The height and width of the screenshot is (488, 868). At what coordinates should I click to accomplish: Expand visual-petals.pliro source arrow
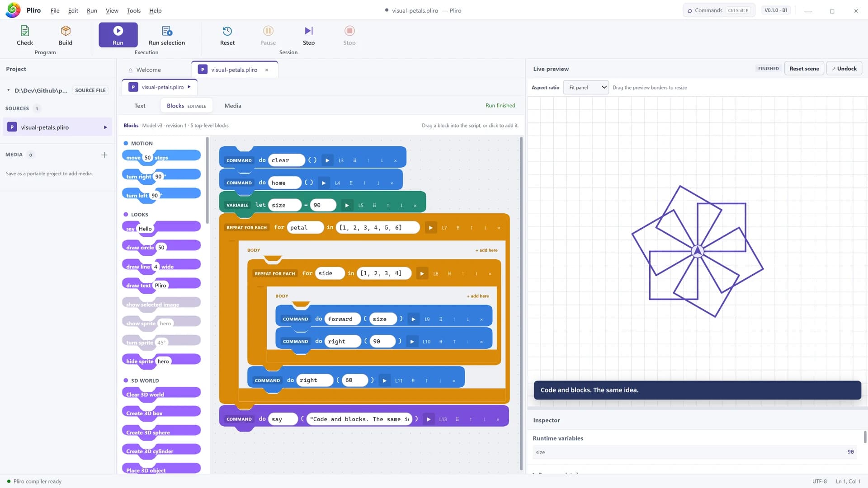(105, 127)
